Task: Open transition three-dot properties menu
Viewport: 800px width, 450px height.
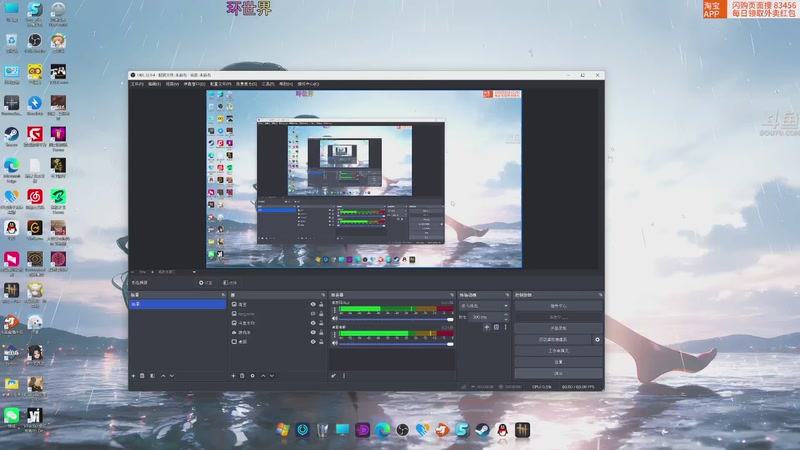Action: pos(506,327)
